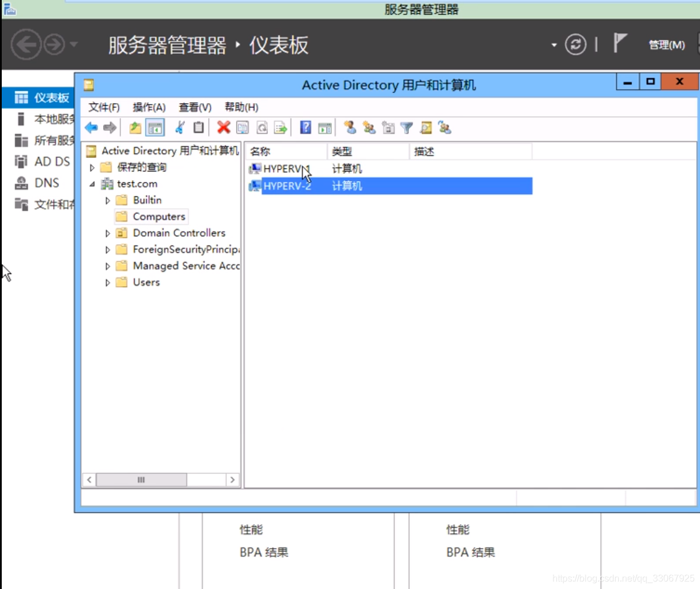Open the 管理(M) menu in Server Manager
The image size is (700, 589).
click(x=667, y=45)
